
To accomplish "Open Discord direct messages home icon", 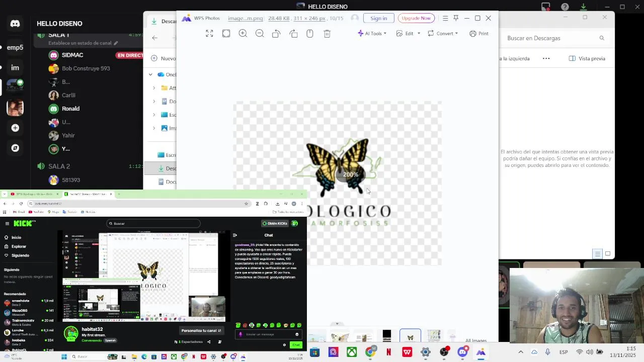I will tap(15, 24).
